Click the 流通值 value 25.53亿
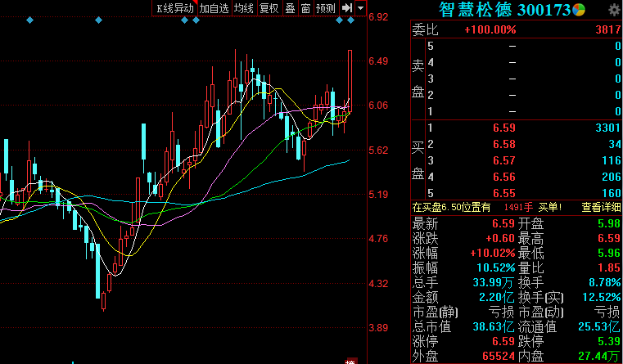 (599, 326)
